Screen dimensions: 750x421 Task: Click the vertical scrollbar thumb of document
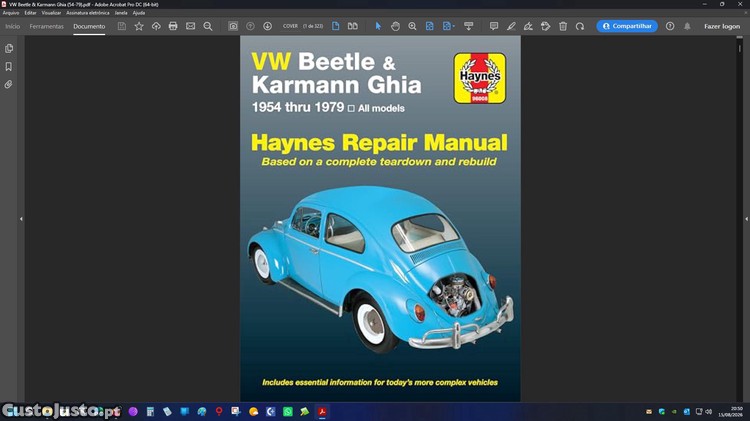pyautogui.click(x=740, y=48)
